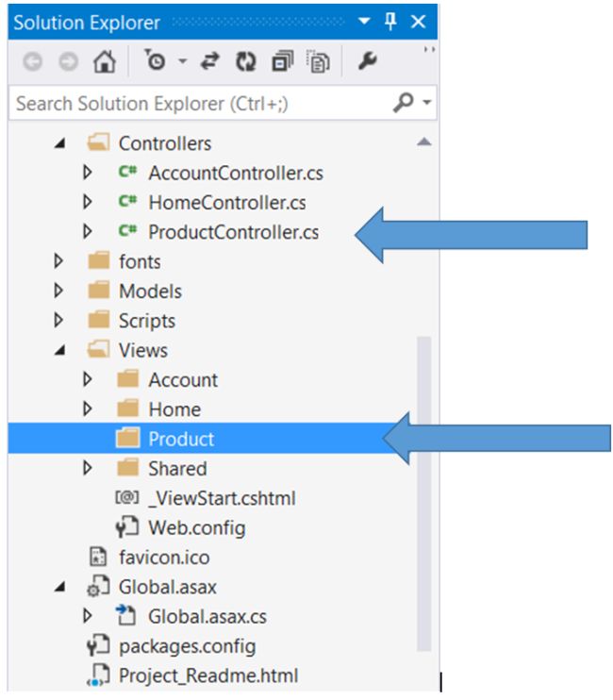Click the toolbar overflow chevron
Viewport: 613px width, 700px height.
pyautogui.click(x=429, y=49)
